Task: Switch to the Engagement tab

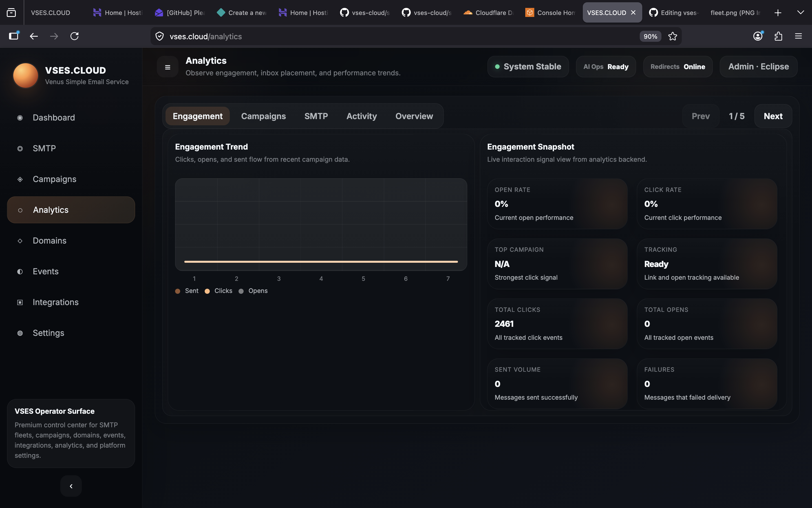Action: coord(198,116)
